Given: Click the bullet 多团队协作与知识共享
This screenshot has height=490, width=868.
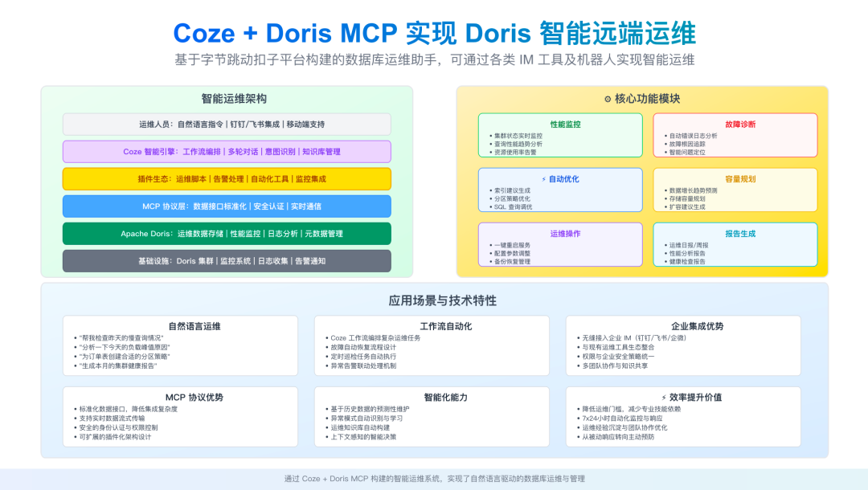Looking at the screenshot, I should (x=615, y=366).
